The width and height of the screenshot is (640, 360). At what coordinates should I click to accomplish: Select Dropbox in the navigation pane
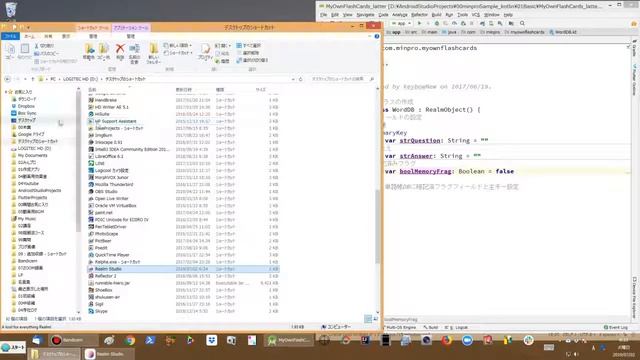pos(26,106)
